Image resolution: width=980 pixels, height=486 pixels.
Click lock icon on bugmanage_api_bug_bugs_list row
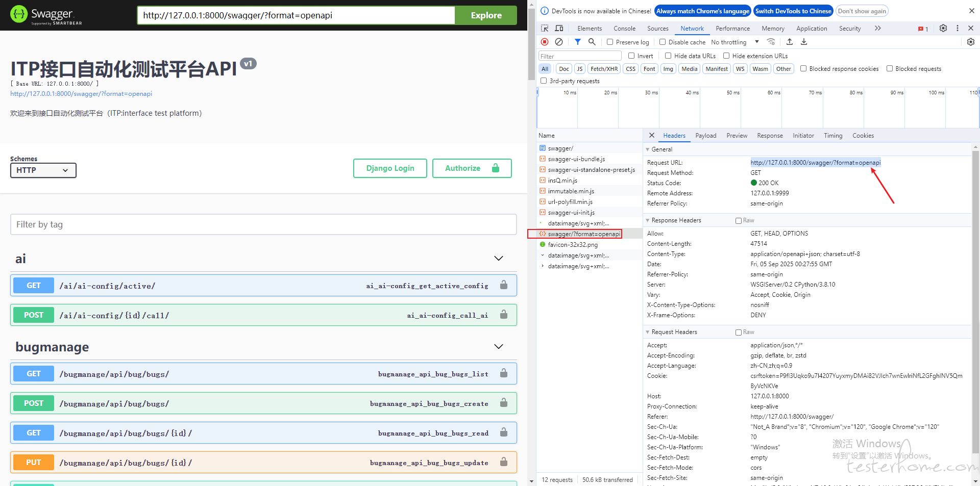coord(504,373)
